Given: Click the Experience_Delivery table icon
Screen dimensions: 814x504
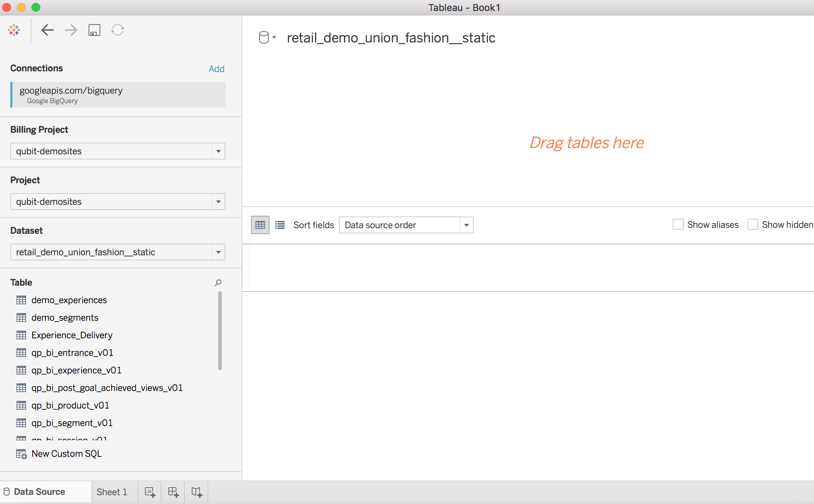Looking at the screenshot, I should point(21,335).
